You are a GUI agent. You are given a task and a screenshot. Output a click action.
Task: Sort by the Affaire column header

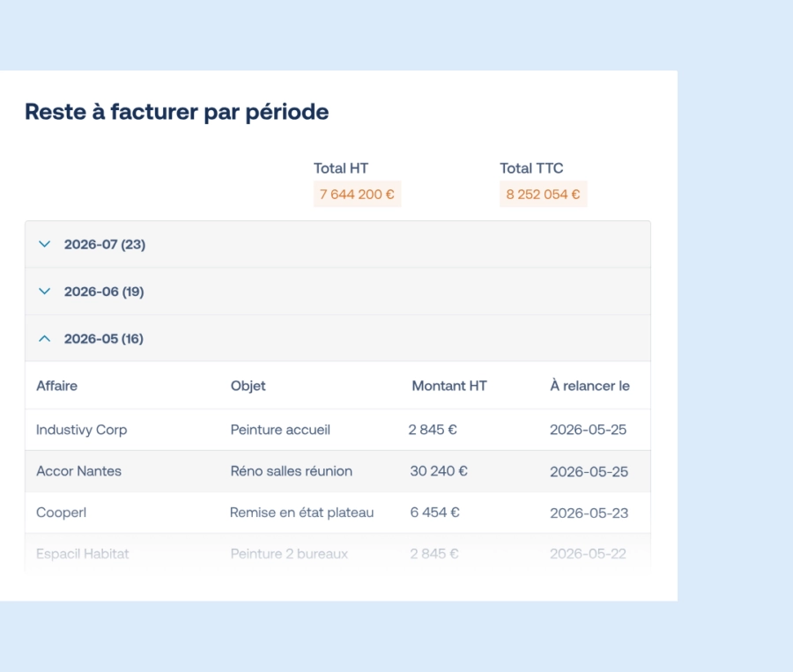pyautogui.click(x=56, y=386)
